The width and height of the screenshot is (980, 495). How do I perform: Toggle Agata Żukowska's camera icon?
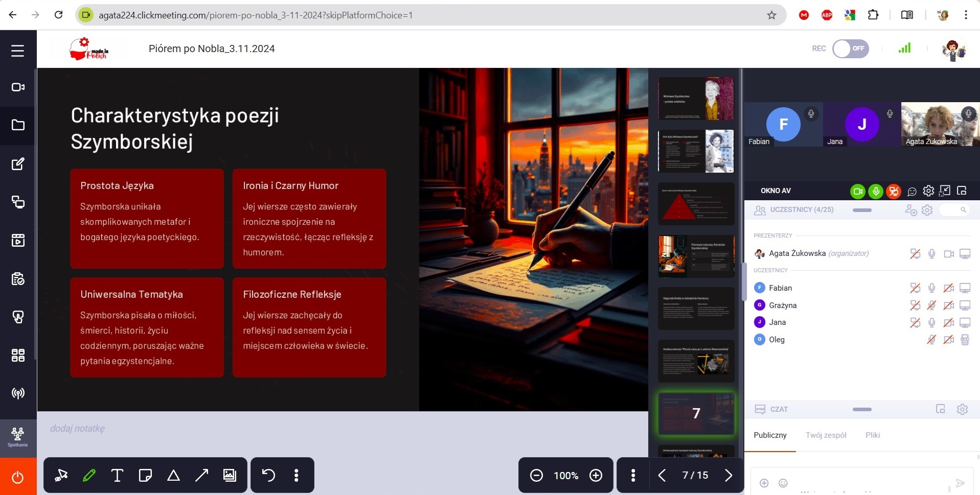[949, 254]
